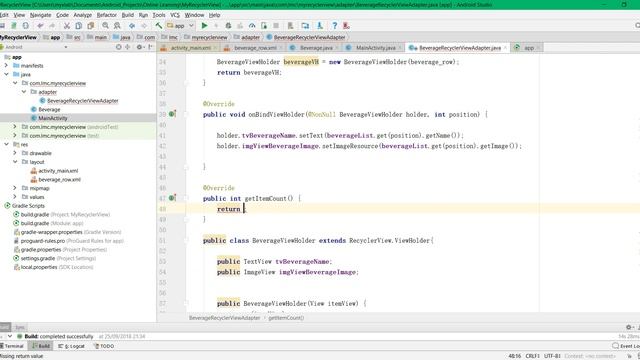
Task: Click the Help question mark icon
Action: [x=334, y=26]
